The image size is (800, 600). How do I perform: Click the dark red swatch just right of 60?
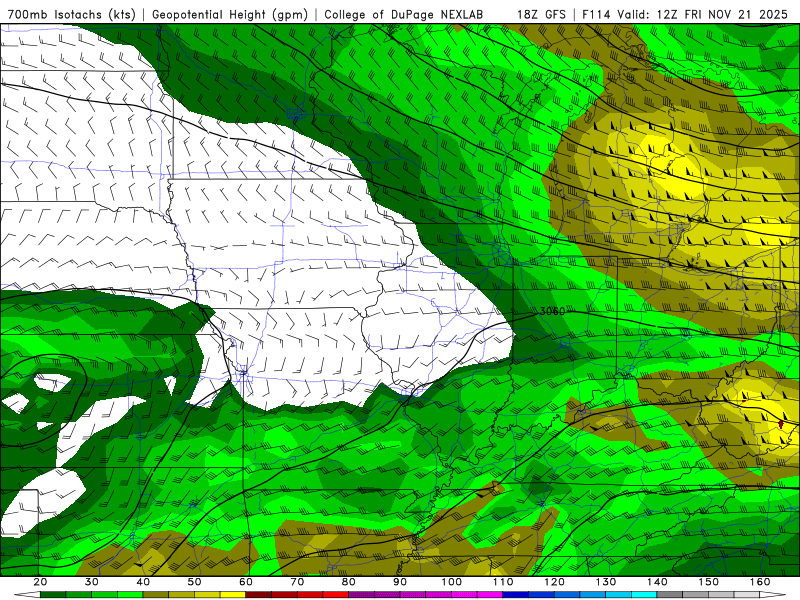(x=259, y=595)
